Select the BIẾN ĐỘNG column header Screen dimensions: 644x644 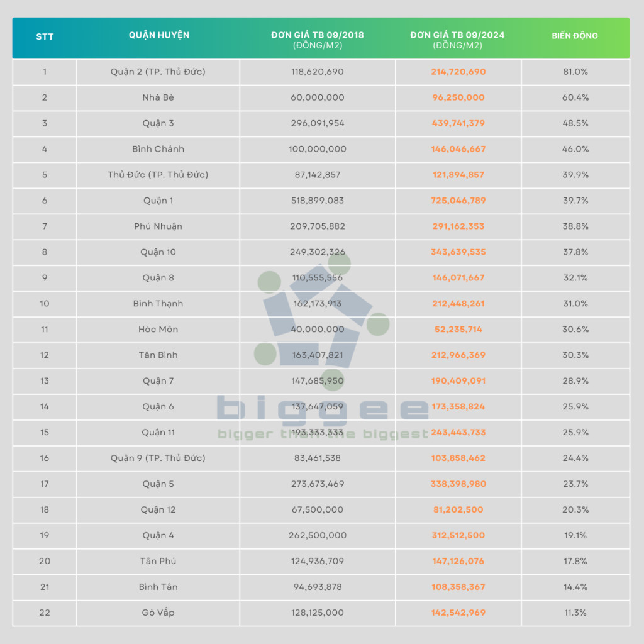pyautogui.click(x=575, y=36)
